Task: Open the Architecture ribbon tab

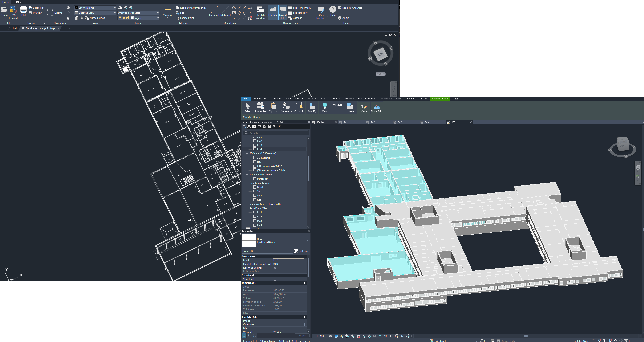Action: 260,98
